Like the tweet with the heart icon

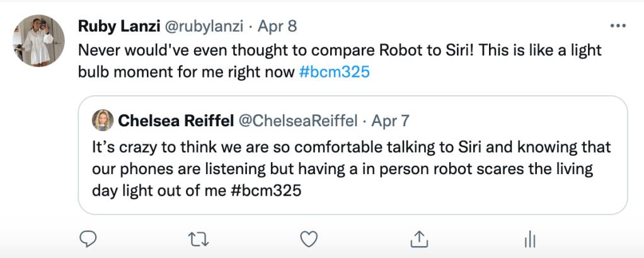(308, 239)
